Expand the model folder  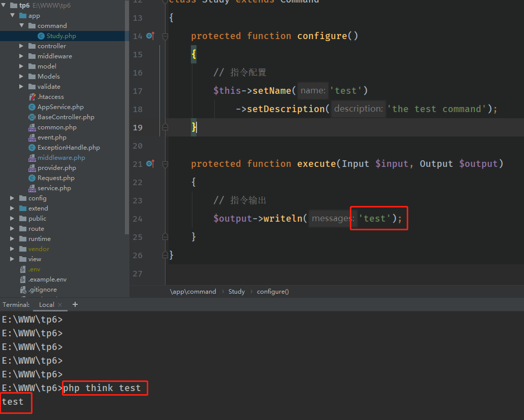click(x=21, y=66)
